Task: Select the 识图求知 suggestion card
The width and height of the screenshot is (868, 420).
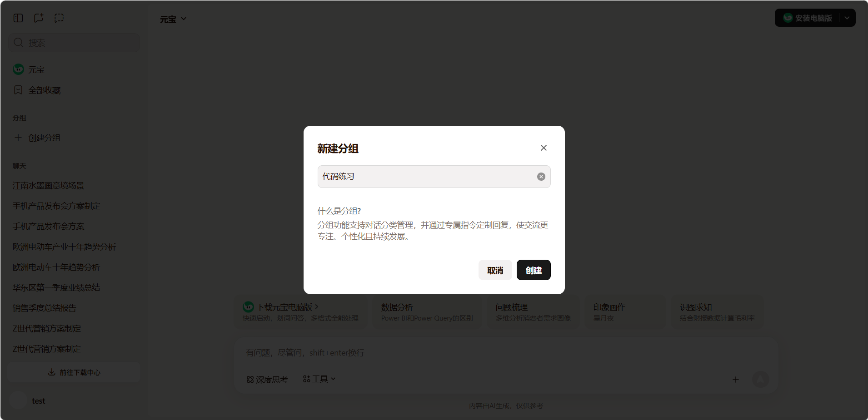Action: (x=717, y=312)
